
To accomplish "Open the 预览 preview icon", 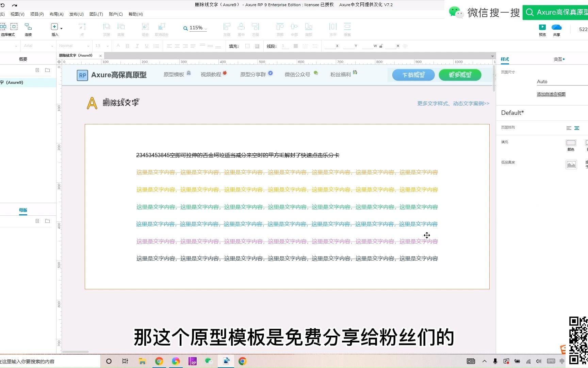I will 542,27.
